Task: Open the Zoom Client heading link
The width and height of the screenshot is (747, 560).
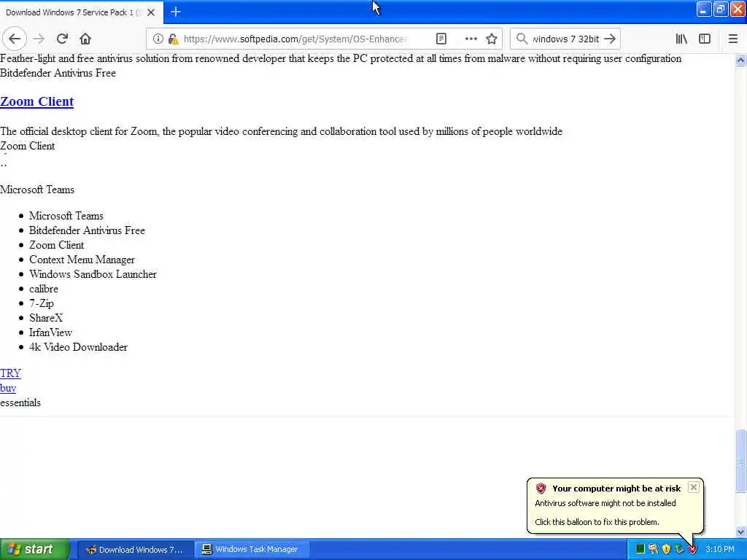Action: tap(36, 101)
